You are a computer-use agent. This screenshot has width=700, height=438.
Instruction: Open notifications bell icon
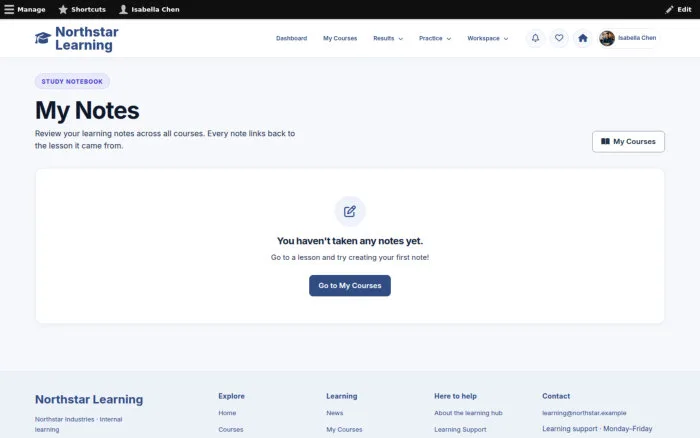tap(535, 38)
